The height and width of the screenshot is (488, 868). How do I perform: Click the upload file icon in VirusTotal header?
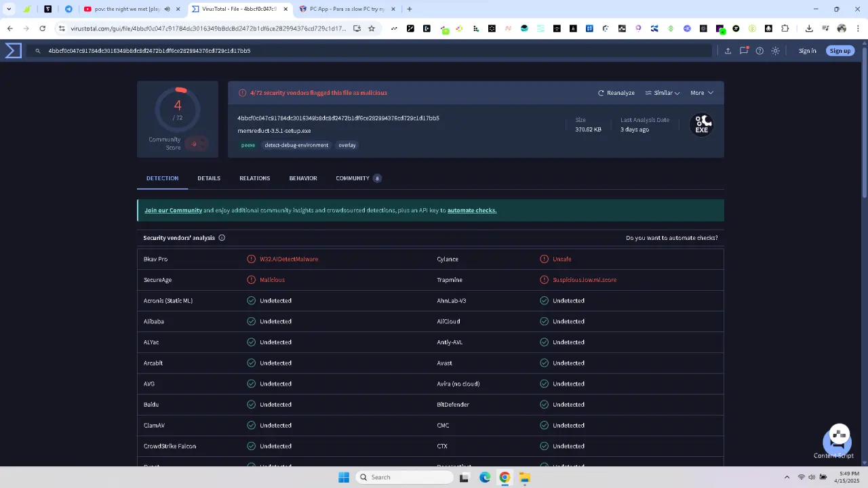click(x=728, y=51)
